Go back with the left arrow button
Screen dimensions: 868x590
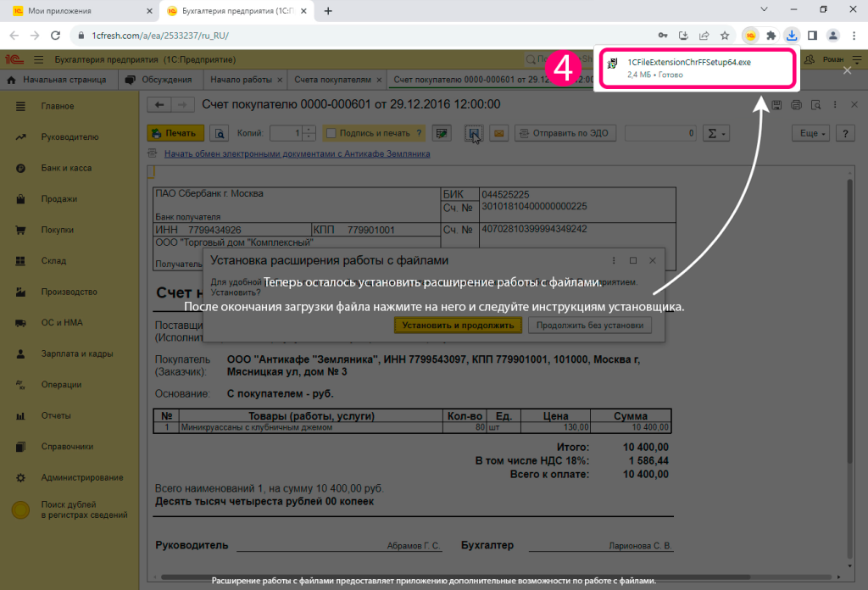tap(159, 104)
